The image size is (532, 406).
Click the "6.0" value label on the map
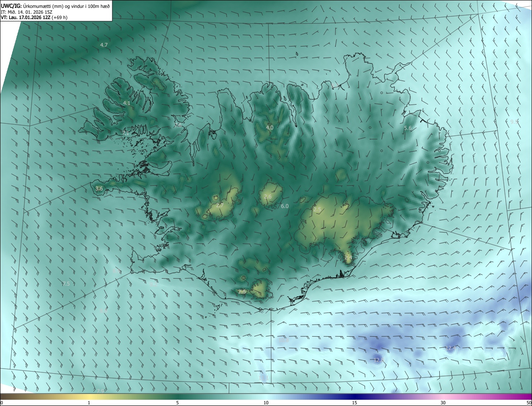click(x=285, y=206)
